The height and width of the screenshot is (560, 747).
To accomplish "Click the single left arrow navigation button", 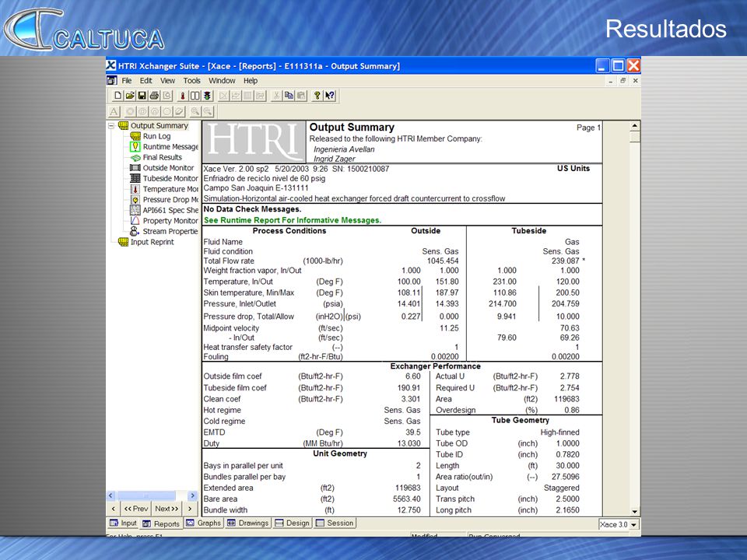I will (x=114, y=509).
